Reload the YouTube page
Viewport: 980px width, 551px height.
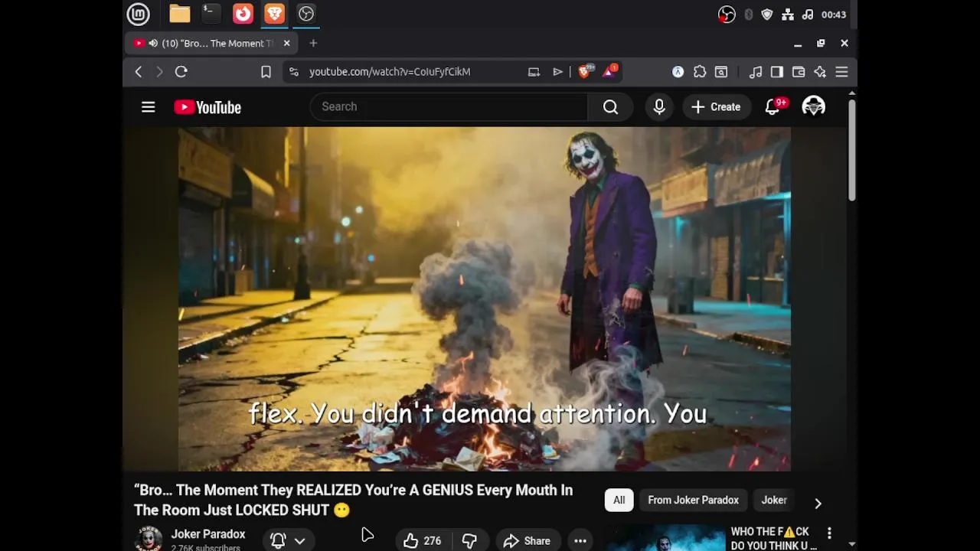(x=181, y=71)
